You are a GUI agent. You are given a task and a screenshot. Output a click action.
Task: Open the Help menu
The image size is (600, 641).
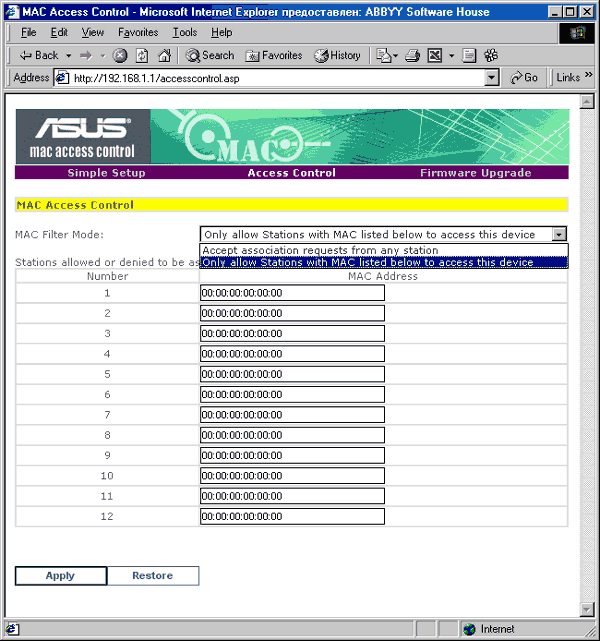(221, 32)
